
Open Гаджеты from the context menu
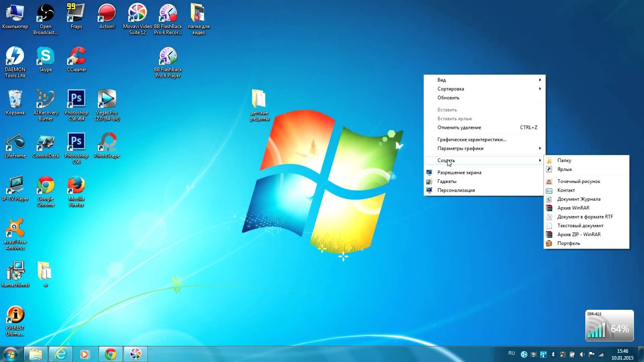tap(485, 182)
